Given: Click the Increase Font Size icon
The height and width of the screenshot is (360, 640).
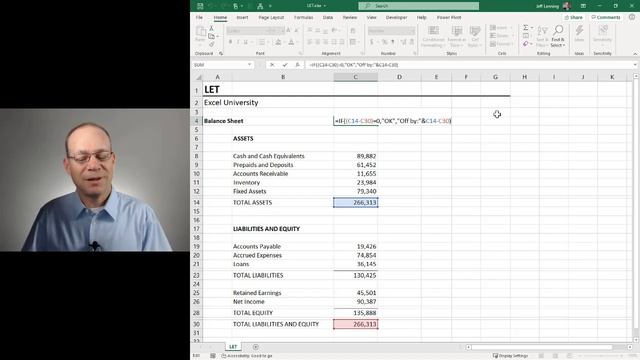Looking at the screenshot, I should [289, 30].
